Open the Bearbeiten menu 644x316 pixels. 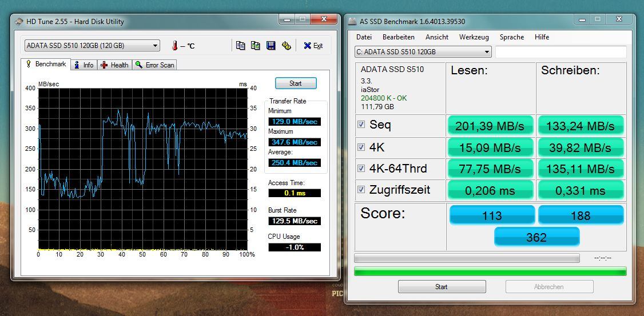[x=399, y=37]
